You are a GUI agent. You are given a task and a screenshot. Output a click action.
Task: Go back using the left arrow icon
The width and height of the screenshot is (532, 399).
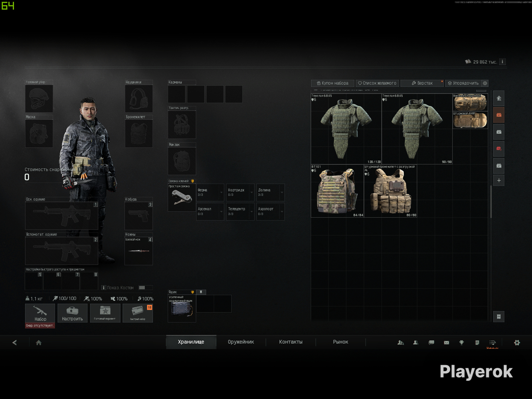point(15,342)
